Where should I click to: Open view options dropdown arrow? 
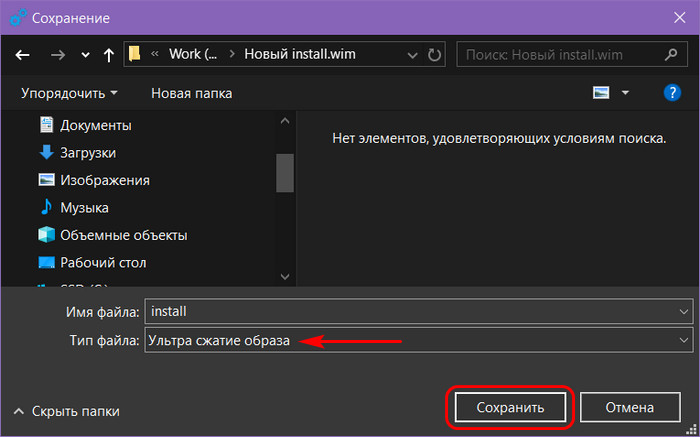625,93
